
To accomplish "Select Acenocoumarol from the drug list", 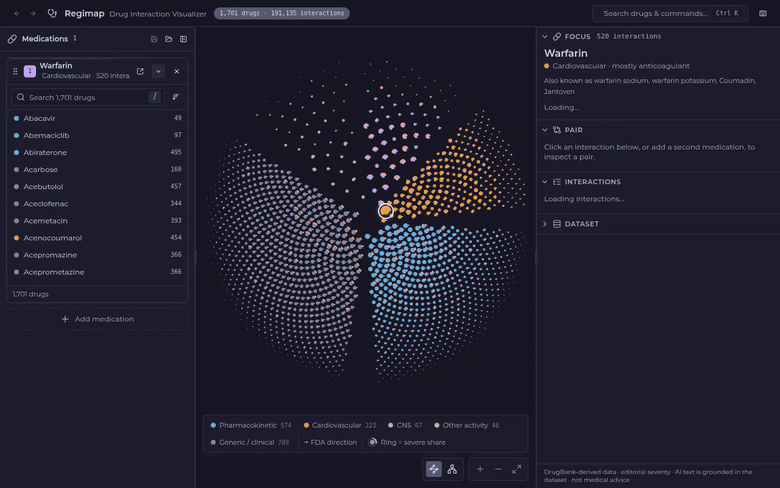I will [x=97, y=238].
